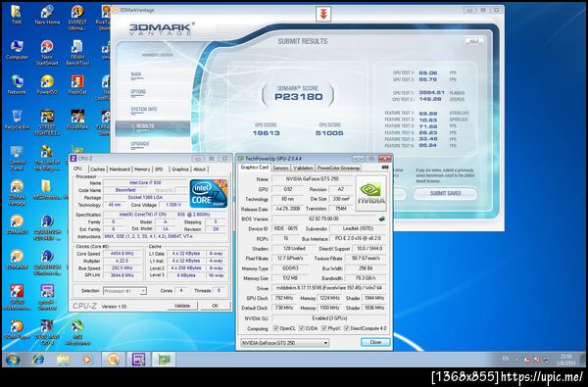This screenshot has width=588, height=387.
Task: Open OPTIONS section in 3DMark Vantage
Action: (x=138, y=92)
